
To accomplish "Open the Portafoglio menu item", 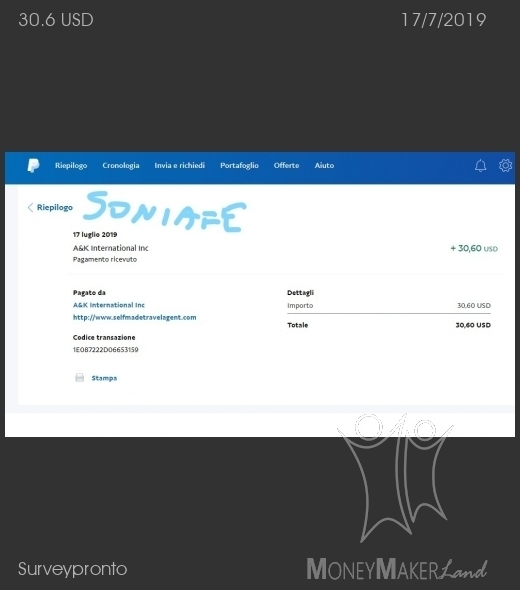I will pyautogui.click(x=239, y=166).
